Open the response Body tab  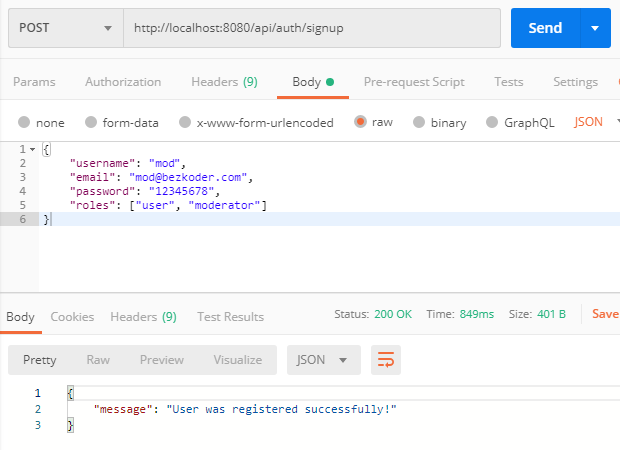20,317
